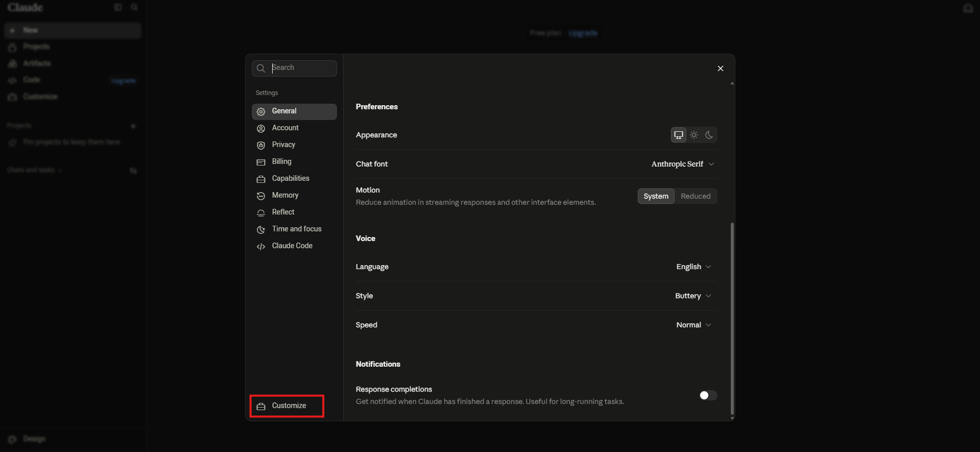
Task: Set Motion to Reduced
Action: coord(696,196)
